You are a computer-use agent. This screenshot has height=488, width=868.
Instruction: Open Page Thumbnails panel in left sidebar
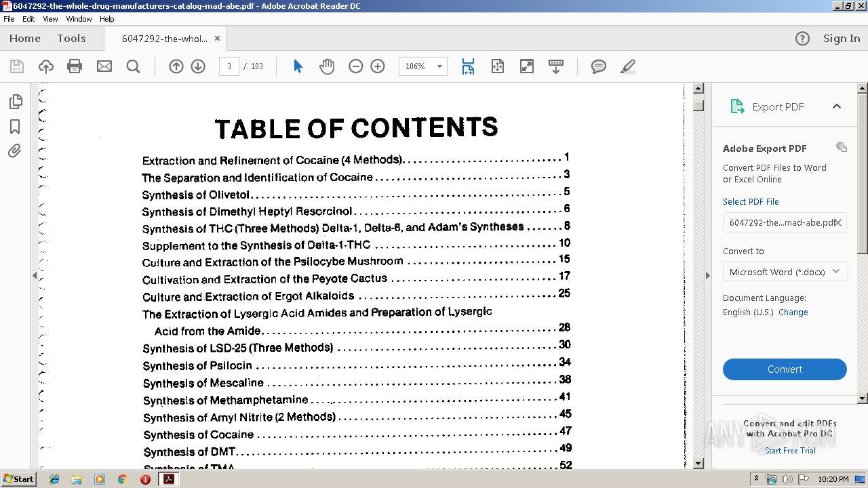15,102
